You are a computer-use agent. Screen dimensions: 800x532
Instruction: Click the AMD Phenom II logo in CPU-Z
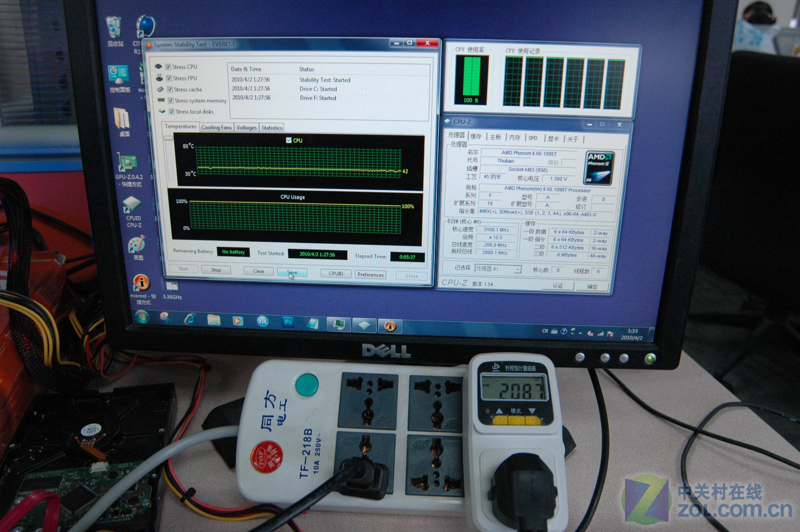tap(599, 168)
